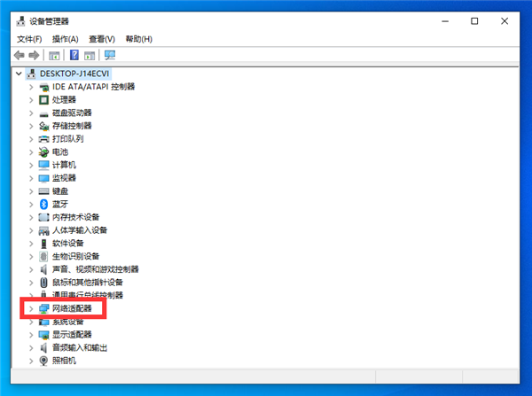Open the 操作(A) action menu
Screen dimensions: 532x396
coord(65,39)
